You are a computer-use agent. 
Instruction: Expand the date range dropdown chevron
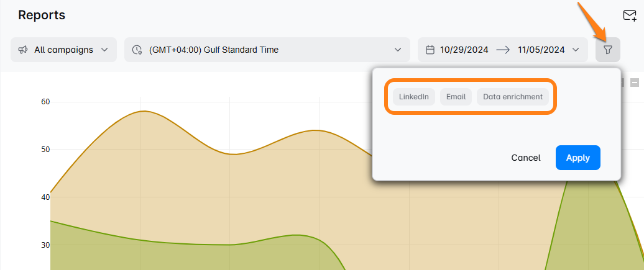tap(576, 50)
